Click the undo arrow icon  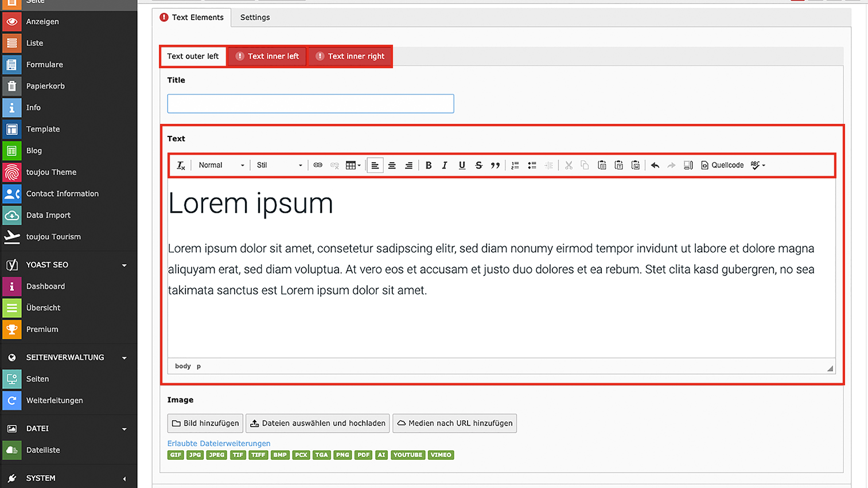coord(655,165)
